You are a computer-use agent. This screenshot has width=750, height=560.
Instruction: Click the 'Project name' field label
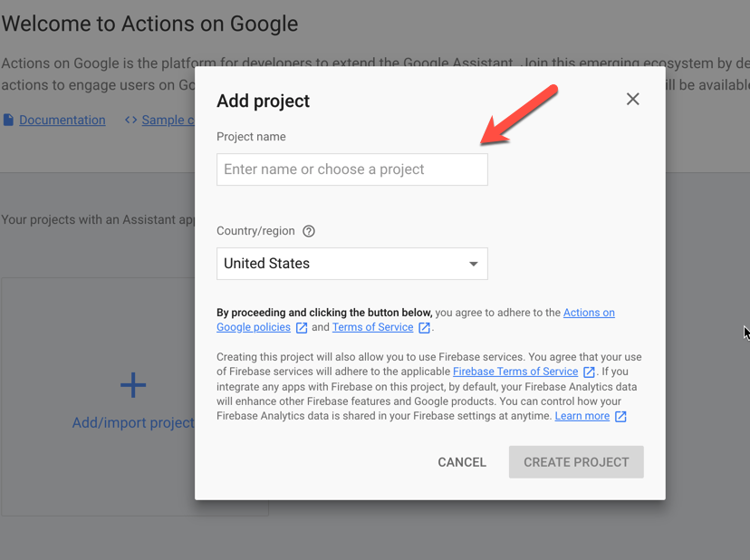pyautogui.click(x=251, y=137)
